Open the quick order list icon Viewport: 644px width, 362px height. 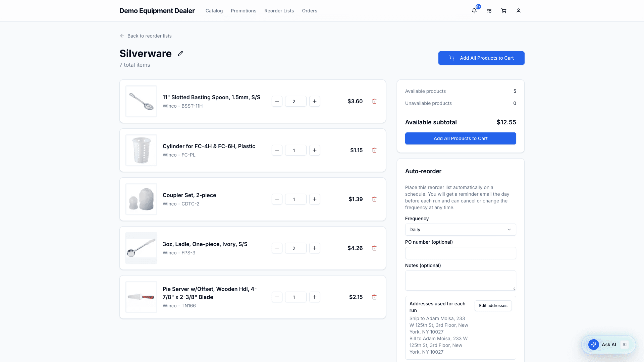click(x=489, y=11)
